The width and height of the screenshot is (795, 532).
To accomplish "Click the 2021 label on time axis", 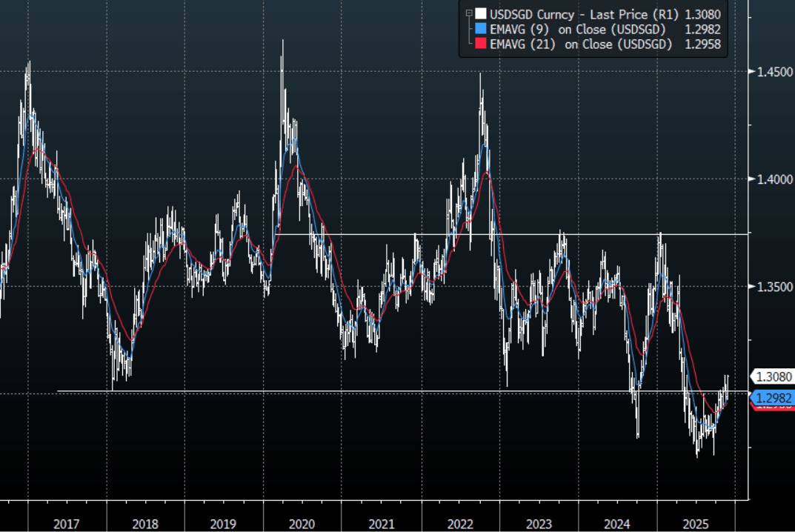I will click(x=382, y=524).
